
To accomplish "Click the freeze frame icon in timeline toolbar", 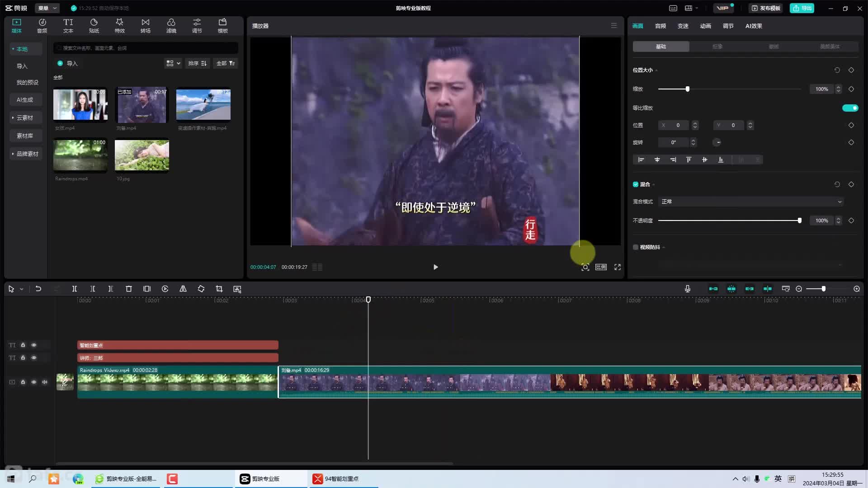I will (x=147, y=289).
